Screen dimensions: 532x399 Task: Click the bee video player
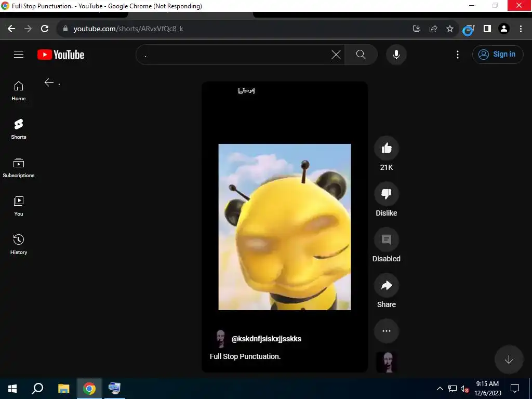(285, 227)
